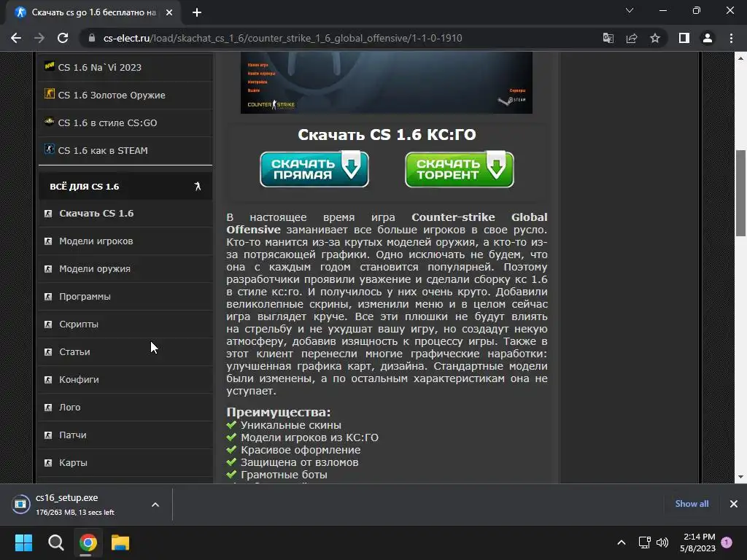Screen dimensions: 747x560
Task: Open Статьи section
Action: (74, 351)
